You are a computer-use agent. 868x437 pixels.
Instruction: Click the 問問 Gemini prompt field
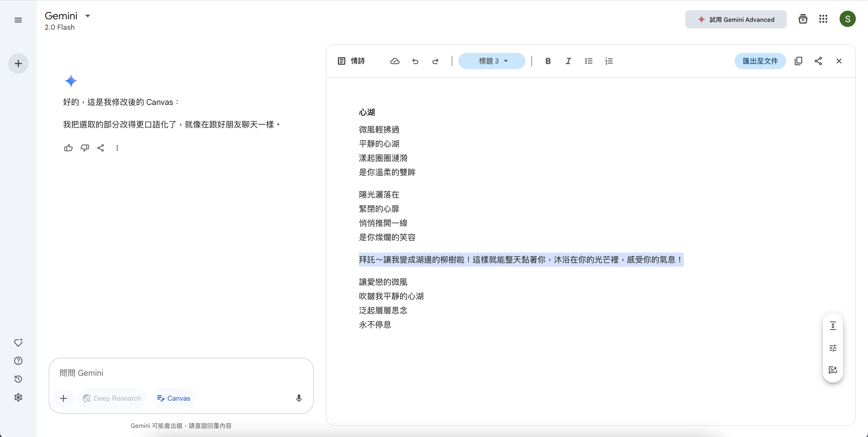[175, 373]
